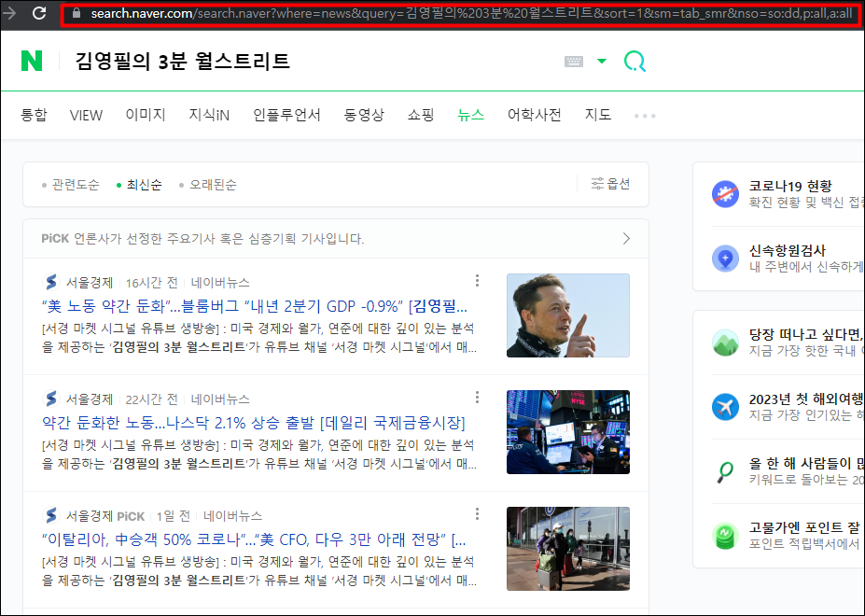This screenshot has width=865, height=616.
Task: Switch to the 쇼핑 tab
Action: [x=421, y=115]
